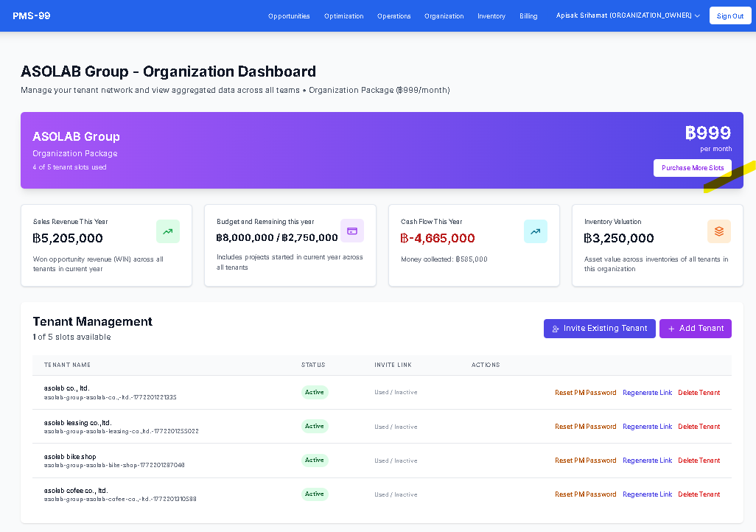The width and height of the screenshot is (756, 532).
Task: Open the Inventory page from top navigation
Action: pyautogui.click(x=491, y=15)
